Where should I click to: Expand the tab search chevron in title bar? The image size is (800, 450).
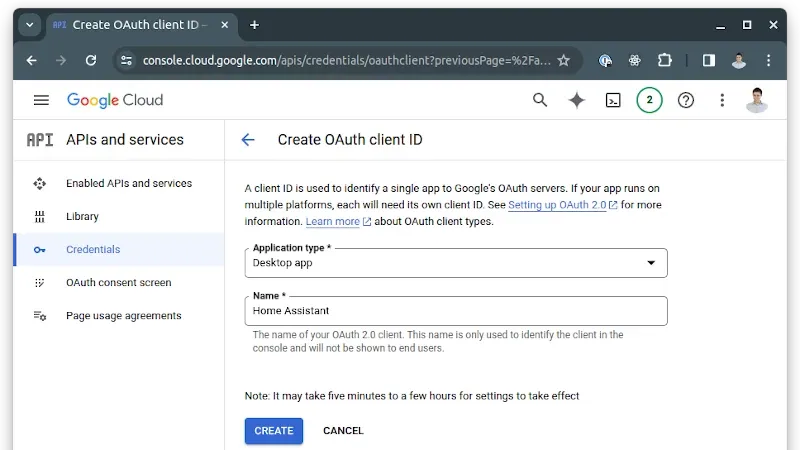pos(30,25)
